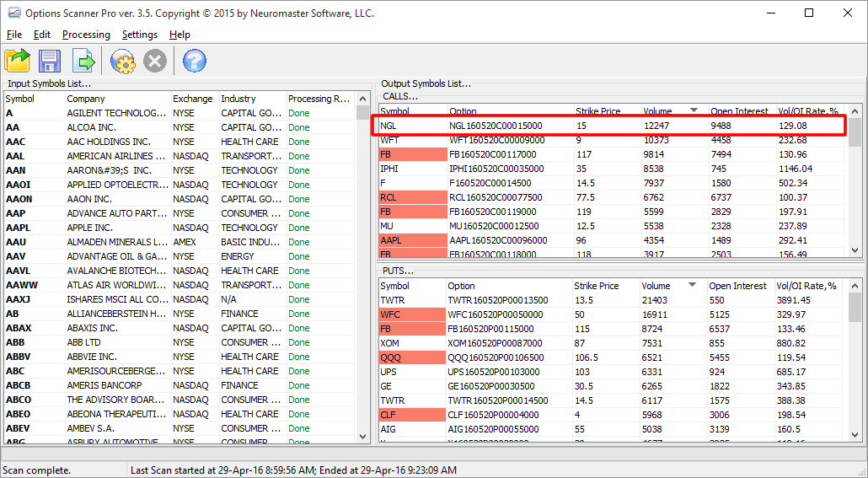The width and height of the screenshot is (868, 478).
Task: Click the Last Scan started status text
Action: click(293, 470)
